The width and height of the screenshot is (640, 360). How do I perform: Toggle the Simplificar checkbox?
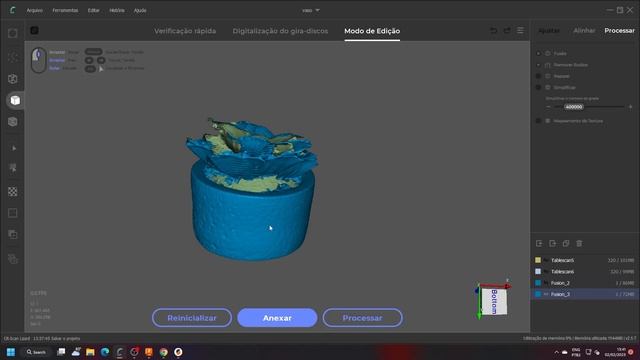pyautogui.click(x=538, y=87)
